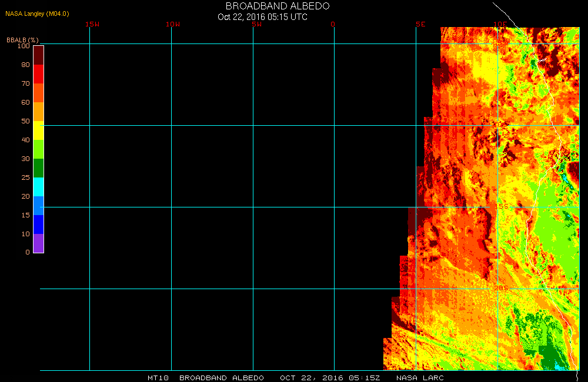Click the BBALB (%) legend heading
Screen dimensions: 588x382
[x=22, y=39]
